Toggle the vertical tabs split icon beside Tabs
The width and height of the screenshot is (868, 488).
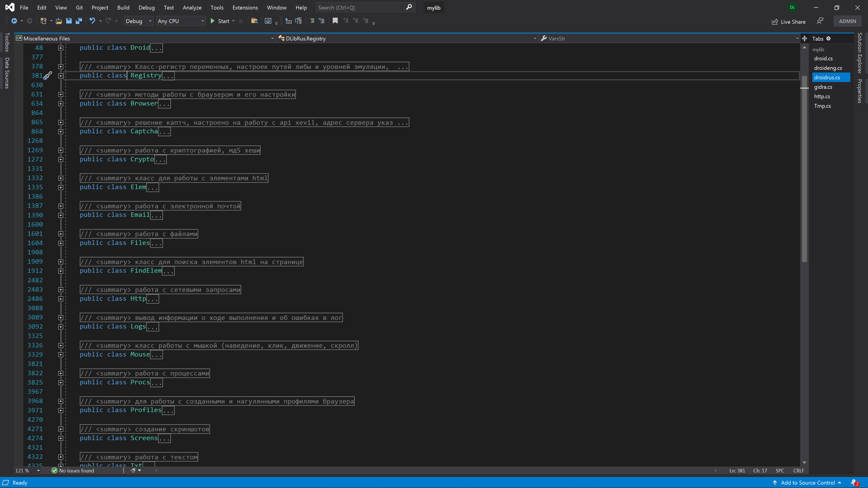[805, 38]
